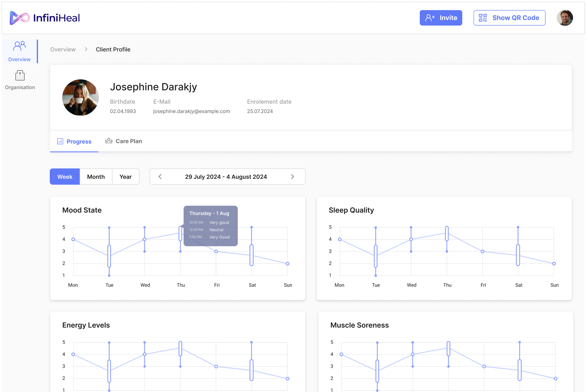The width and height of the screenshot is (588, 392).
Task: Click Energy Levels Monday data point
Action: click(x=73, y=354)
